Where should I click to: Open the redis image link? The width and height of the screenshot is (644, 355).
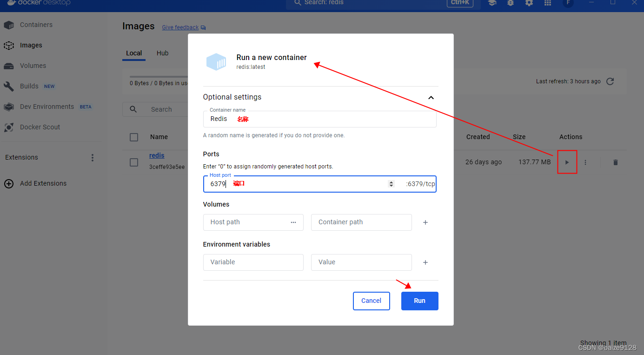157,155
